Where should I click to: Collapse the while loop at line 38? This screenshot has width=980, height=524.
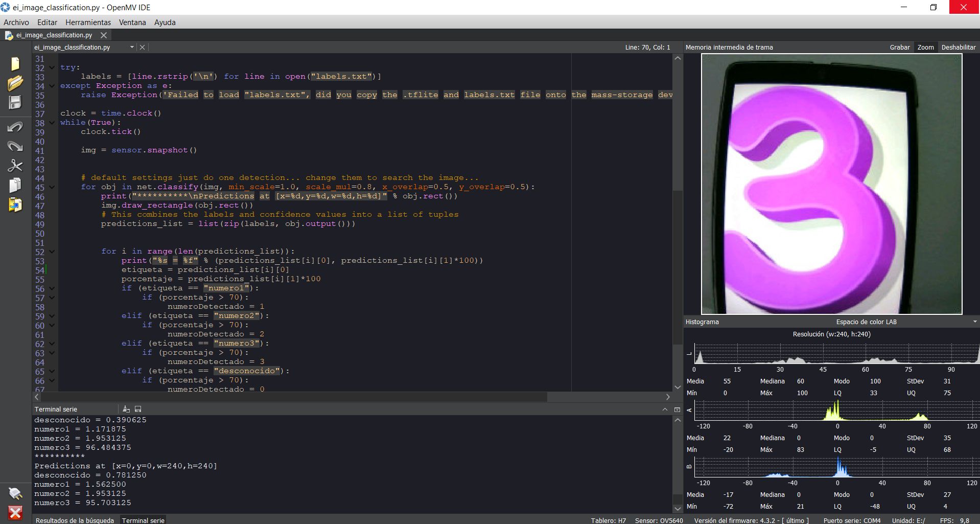point(52,123)
